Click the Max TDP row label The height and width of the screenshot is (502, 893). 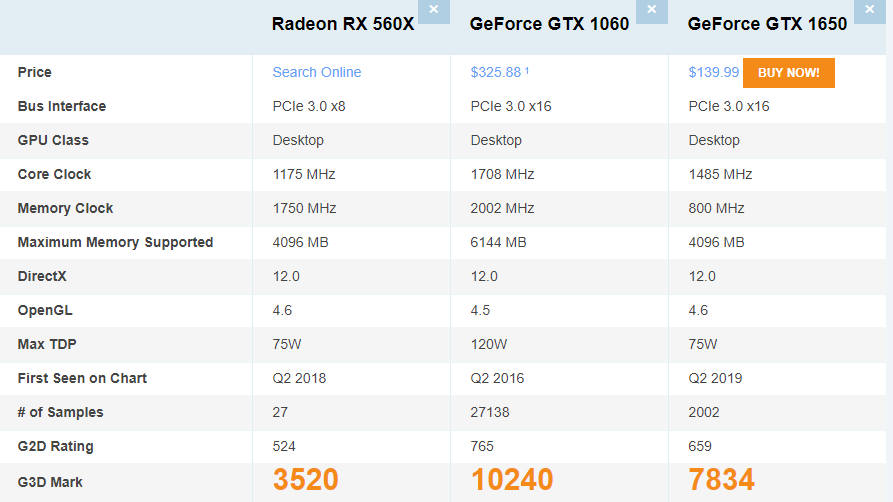[x=47, y=344]
